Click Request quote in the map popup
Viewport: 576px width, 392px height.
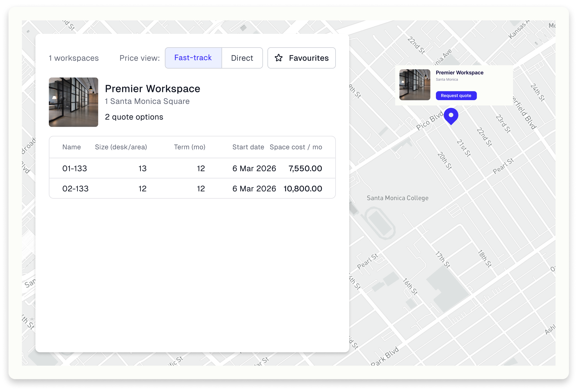pyautogui.click(x=456, y=96)
